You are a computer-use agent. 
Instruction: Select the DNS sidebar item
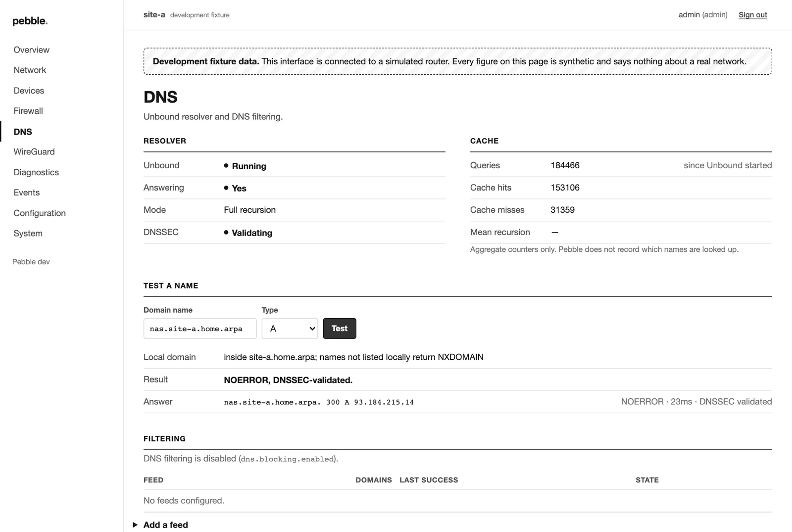pos(23,132)
